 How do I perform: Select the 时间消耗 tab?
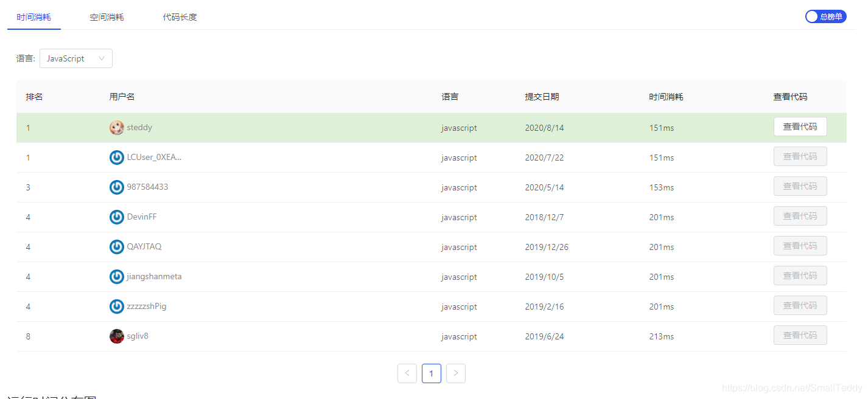33,17
